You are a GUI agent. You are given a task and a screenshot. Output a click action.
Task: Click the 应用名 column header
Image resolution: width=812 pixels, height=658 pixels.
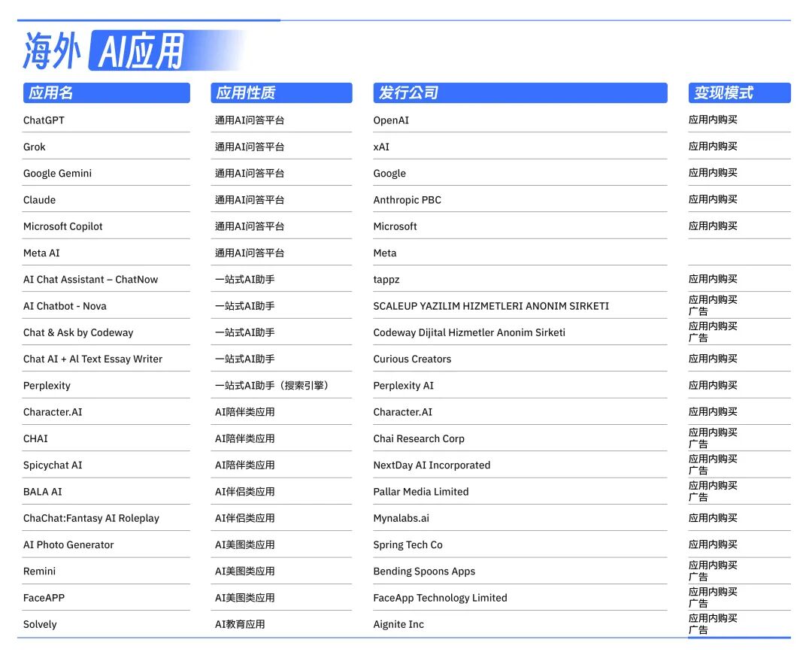(x=106, y=92)
